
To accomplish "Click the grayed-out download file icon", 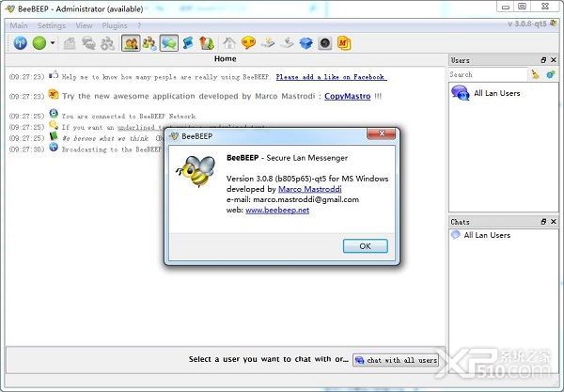I will 287,43.
